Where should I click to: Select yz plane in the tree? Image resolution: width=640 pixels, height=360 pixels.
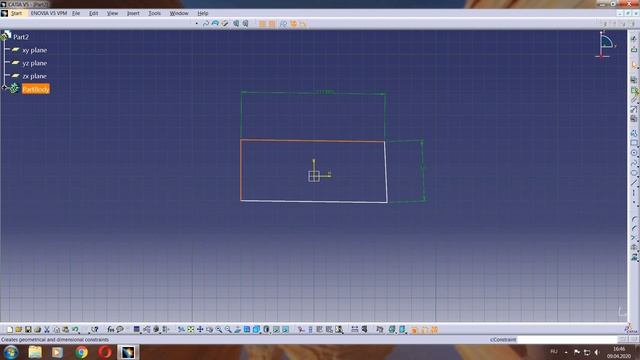[35, 63]
